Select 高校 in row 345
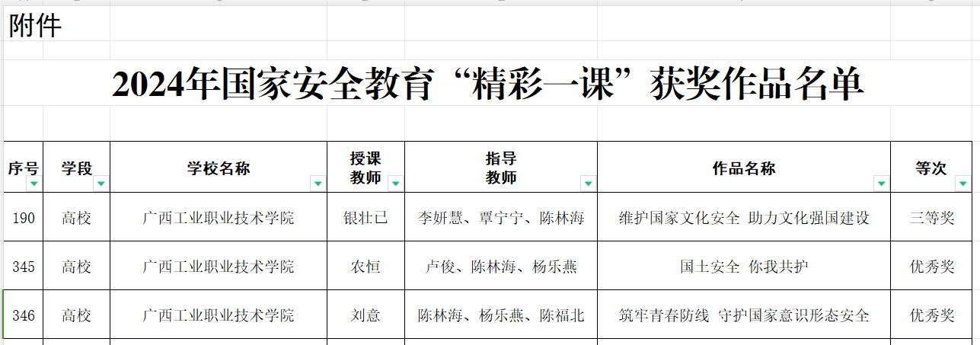This screenshot has width=980, height=345. (x=77, y=267)
